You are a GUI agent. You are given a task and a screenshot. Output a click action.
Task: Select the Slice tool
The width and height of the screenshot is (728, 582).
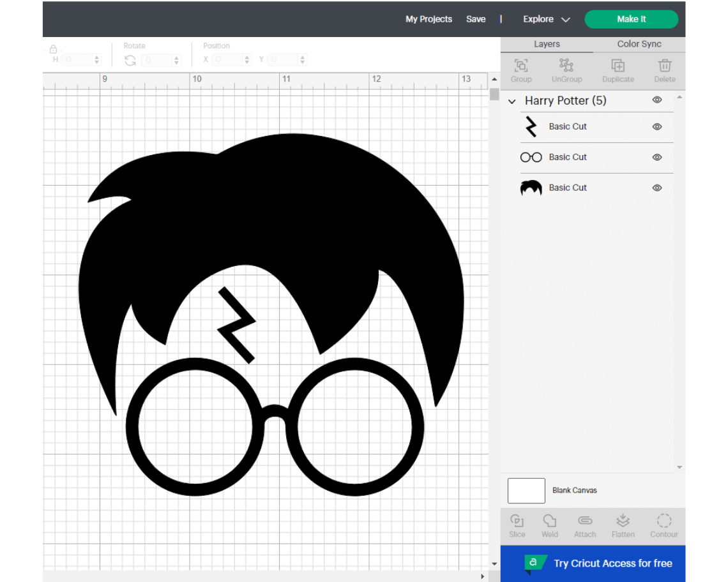tap(517, 521)
